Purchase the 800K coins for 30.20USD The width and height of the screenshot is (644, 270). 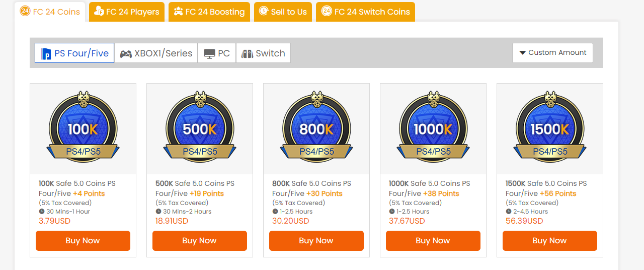click(316, 241)
